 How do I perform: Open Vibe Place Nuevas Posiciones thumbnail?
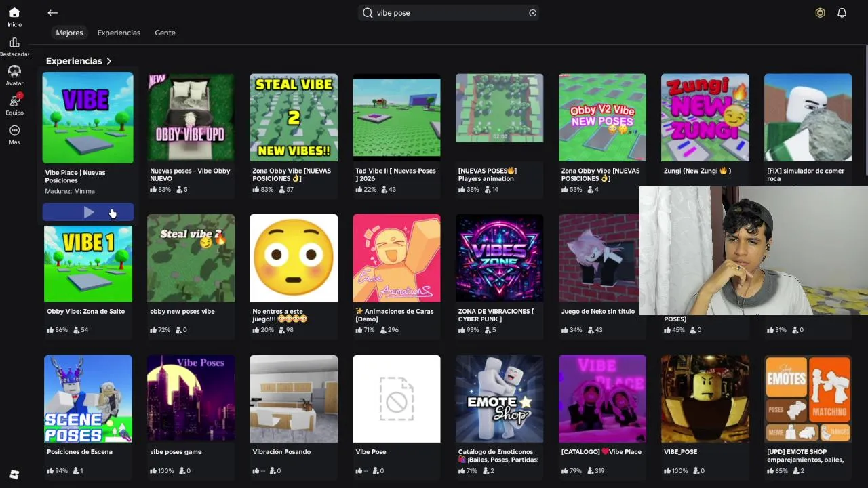click(x=88, y=118)
